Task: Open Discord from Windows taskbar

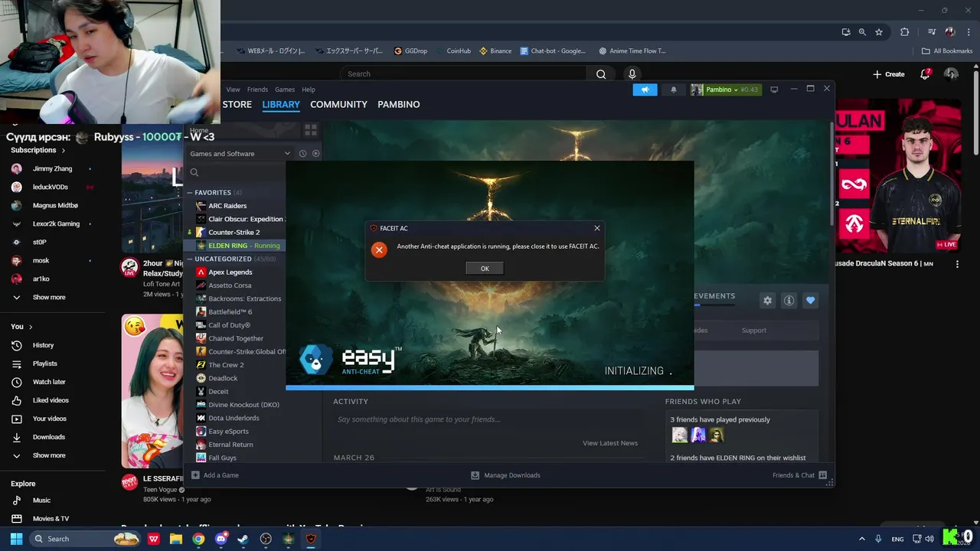Action: (221, 539)
